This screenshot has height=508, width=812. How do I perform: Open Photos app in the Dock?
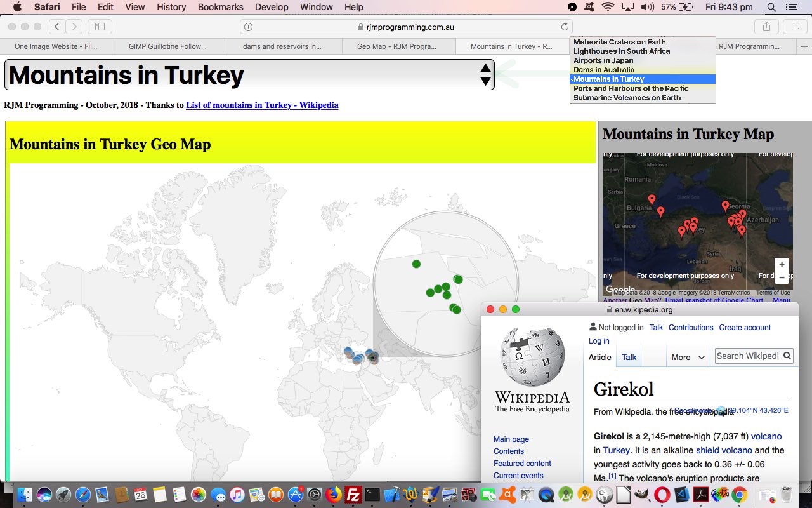click(199, 495)
